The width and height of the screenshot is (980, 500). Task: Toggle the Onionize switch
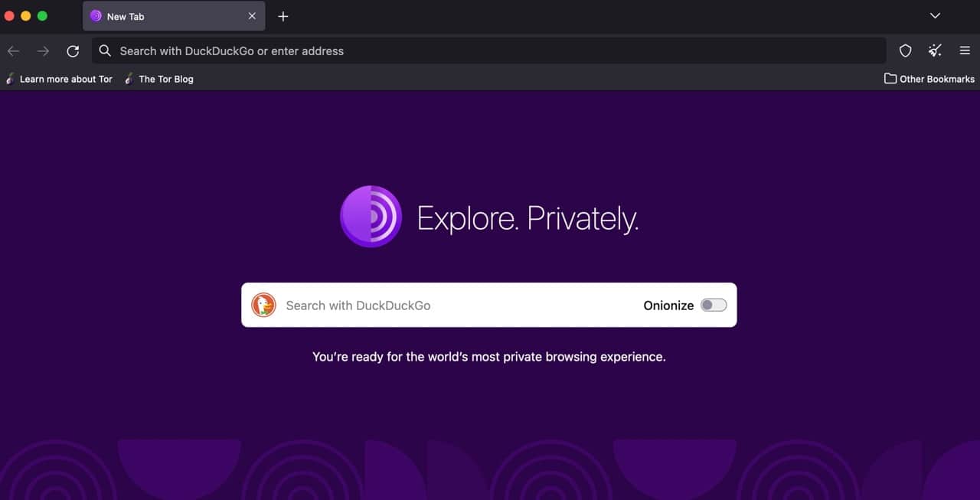tap(714, 306)
